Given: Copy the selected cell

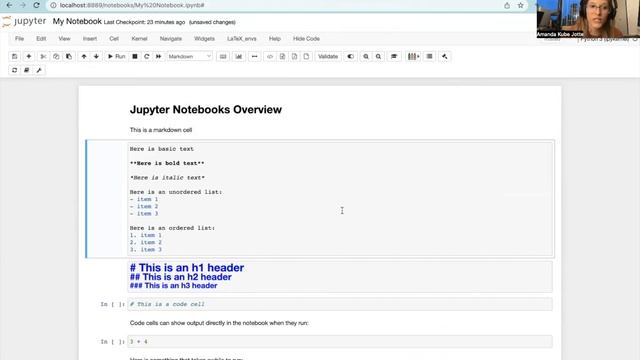Looking at the screenshot, I should [x=56, y=56].
